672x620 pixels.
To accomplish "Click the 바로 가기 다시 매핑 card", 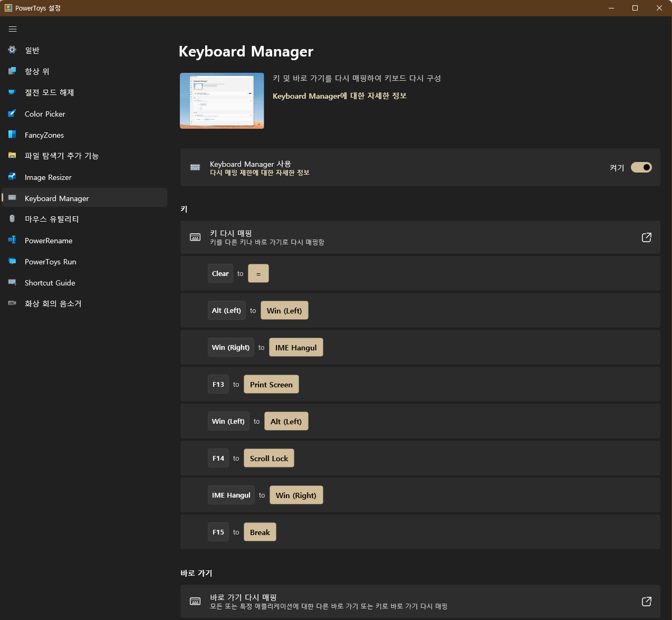I will [420, 602].
